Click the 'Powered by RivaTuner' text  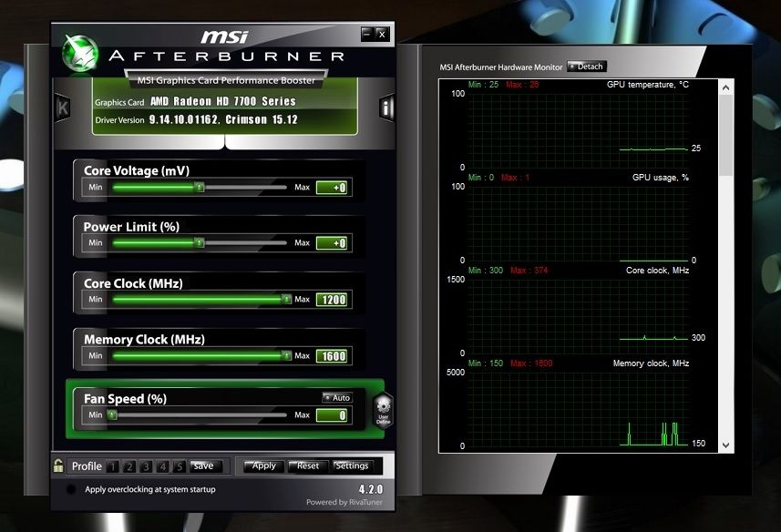(x=344, y=502)
